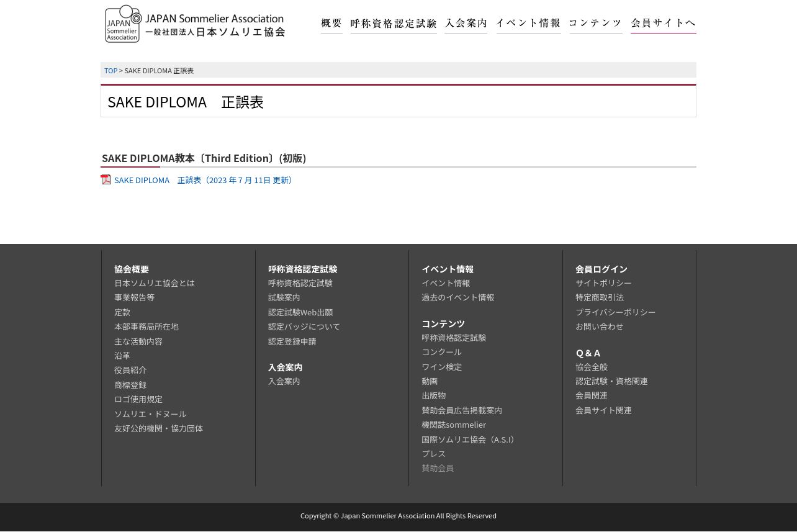Open the 賛助会員 footer link
Image resolution: width=797 pixels, height=532 pixels.
point(438,468)
